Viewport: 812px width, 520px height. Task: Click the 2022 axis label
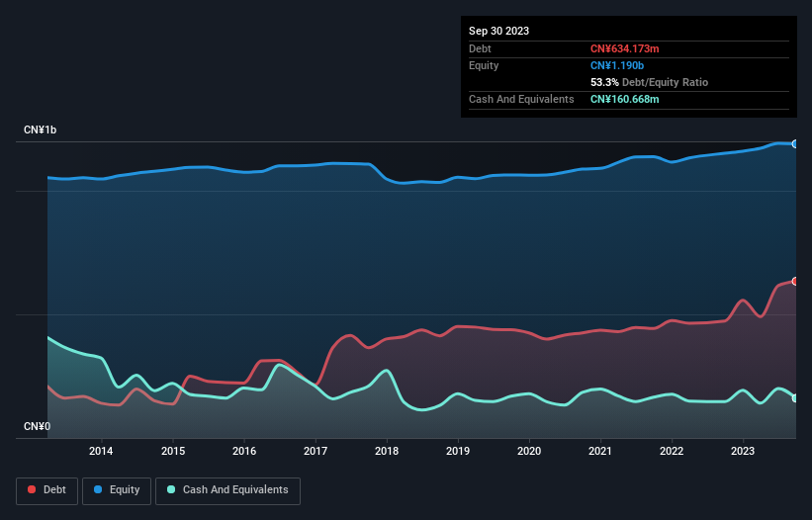coord(672,451)
